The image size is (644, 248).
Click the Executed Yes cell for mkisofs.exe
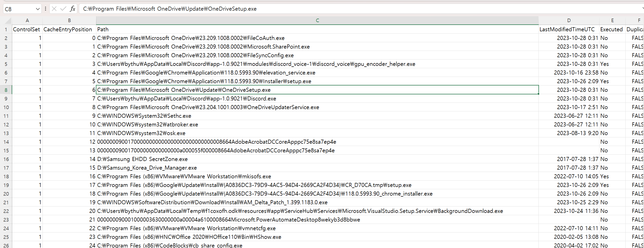pyautogui.click(x=612, y=177)
